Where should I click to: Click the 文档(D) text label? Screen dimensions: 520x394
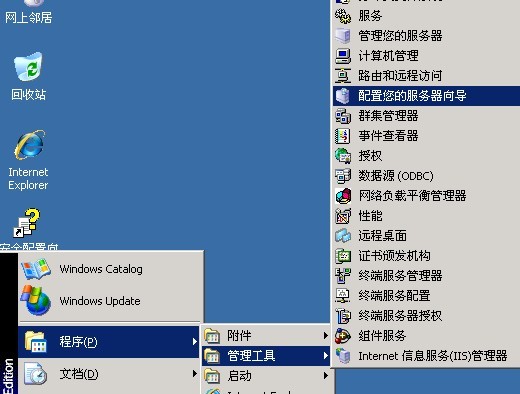point(79,374)
